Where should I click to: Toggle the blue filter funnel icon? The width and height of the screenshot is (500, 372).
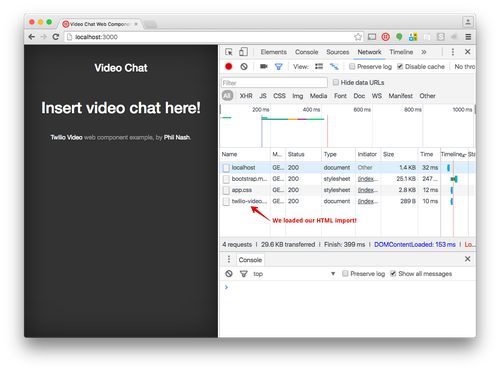pos(279,67)
